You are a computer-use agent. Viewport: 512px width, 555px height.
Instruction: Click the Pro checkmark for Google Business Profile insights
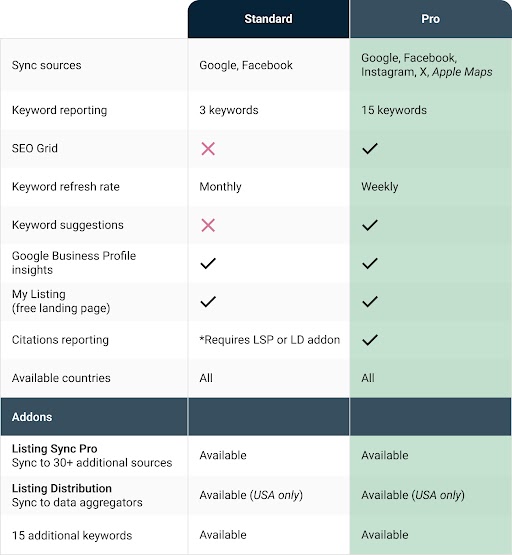coord(370,263)
